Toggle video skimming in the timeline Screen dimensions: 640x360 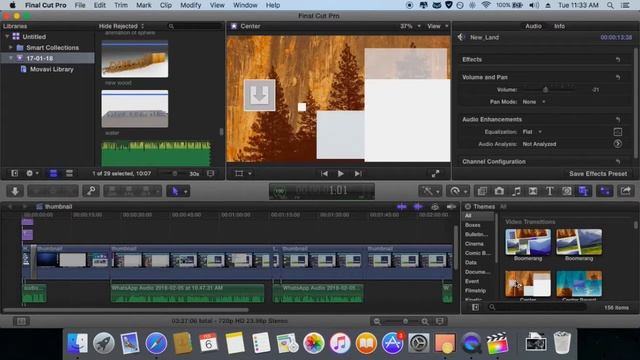[x=402, y=207]
